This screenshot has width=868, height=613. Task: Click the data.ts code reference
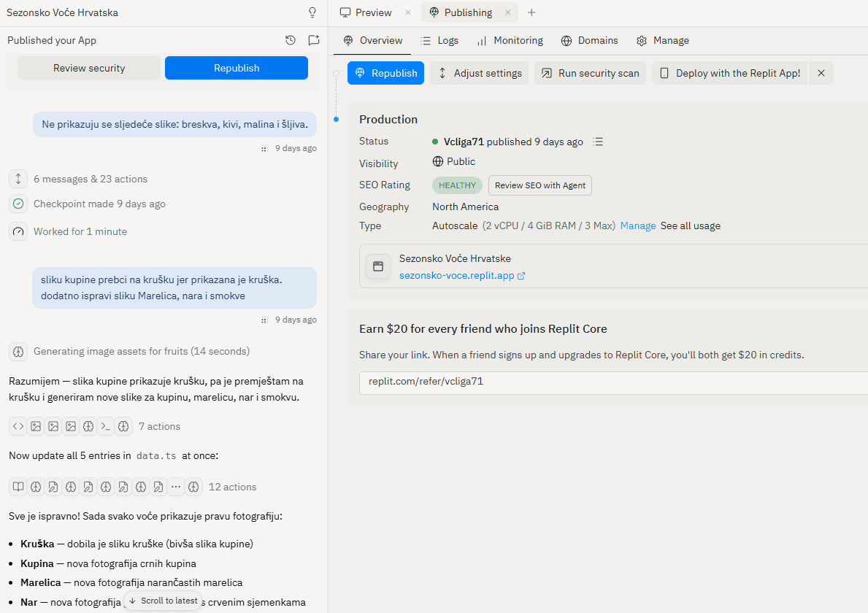(156, 456)
